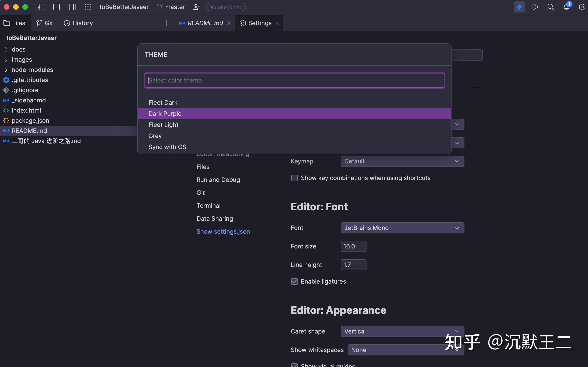Screen dimensions: 588x367
Task: Choose the Dark Purple theme
Action: (294, 114)
